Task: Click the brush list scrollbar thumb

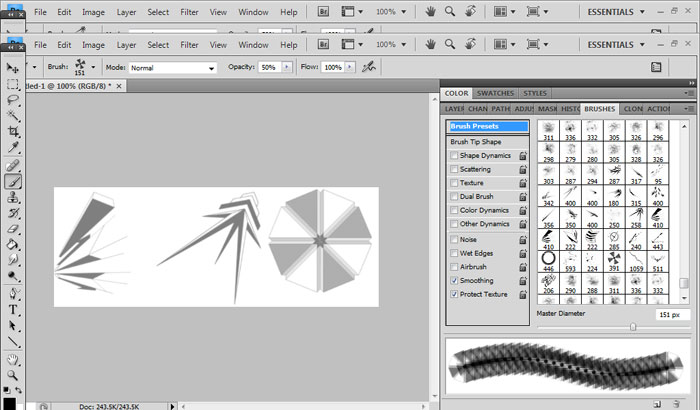Action: coord(683,283)
